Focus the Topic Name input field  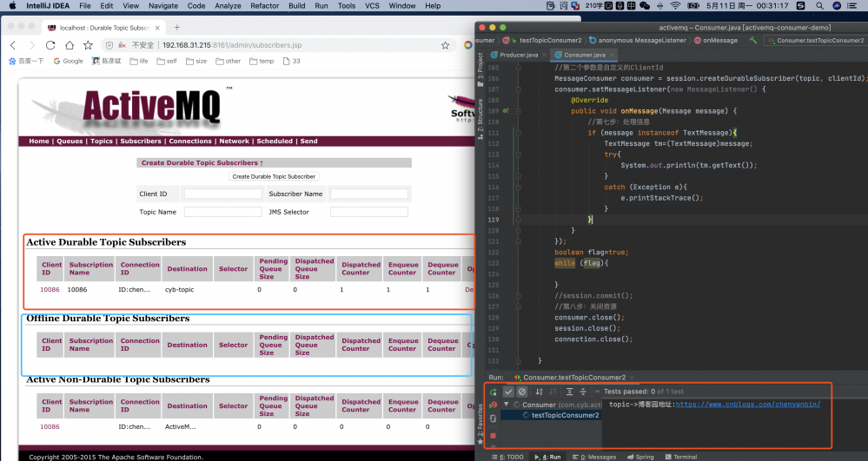tap(223, 212)
